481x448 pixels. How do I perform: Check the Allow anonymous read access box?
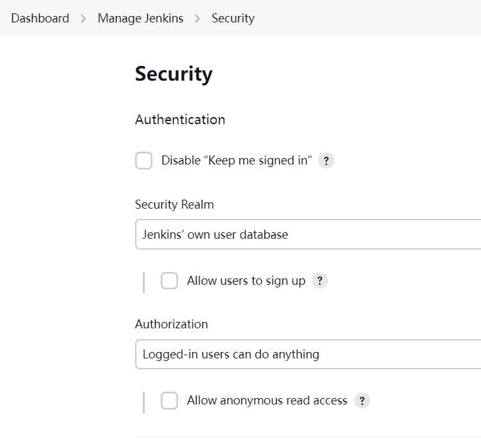169,401
